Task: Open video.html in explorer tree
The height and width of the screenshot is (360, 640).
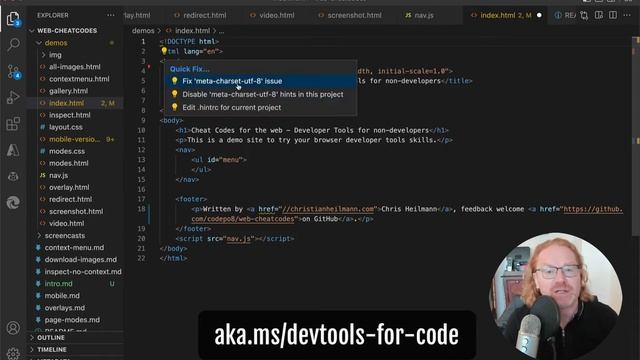Action: click(67, 223)
